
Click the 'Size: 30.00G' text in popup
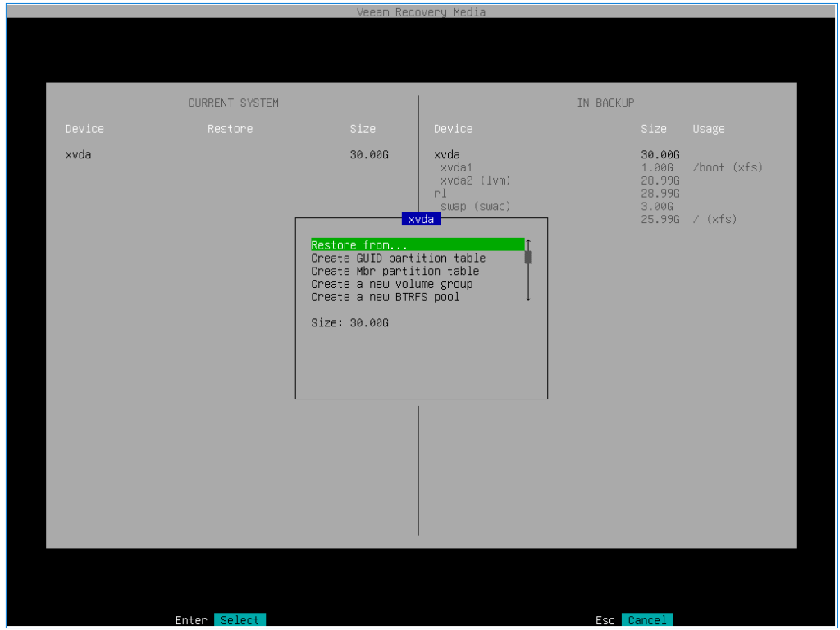[x=349, y=322]
